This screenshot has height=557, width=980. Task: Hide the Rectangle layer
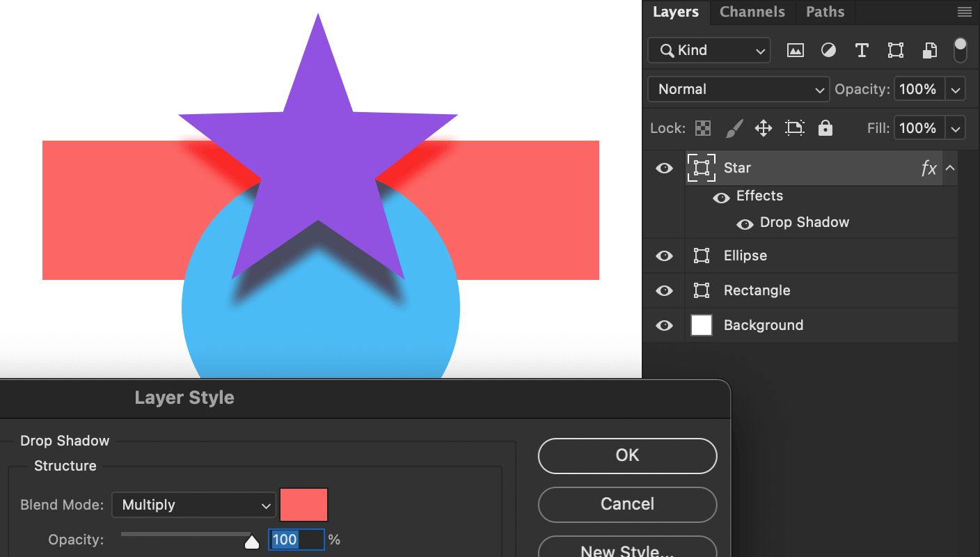[x=664, y=290]
